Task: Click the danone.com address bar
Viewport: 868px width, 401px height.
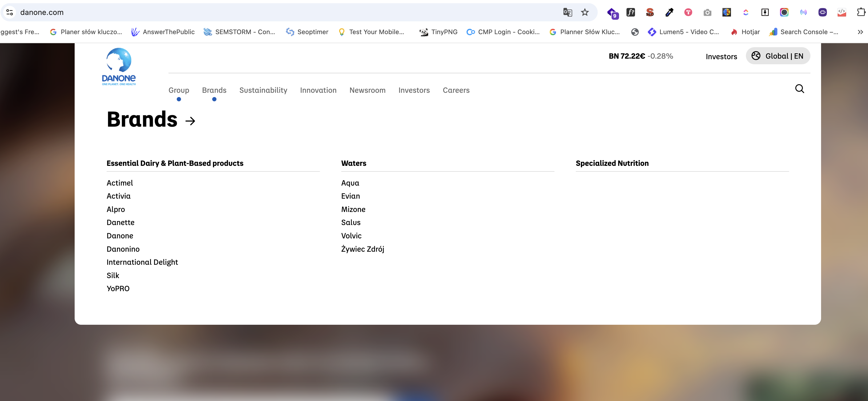Action: point(286,13)
